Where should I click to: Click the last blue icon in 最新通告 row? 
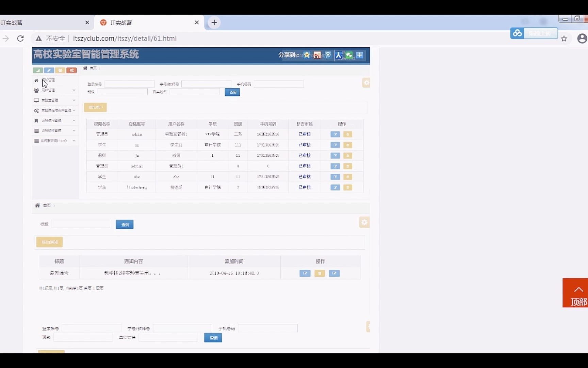[x=334, y=273]
